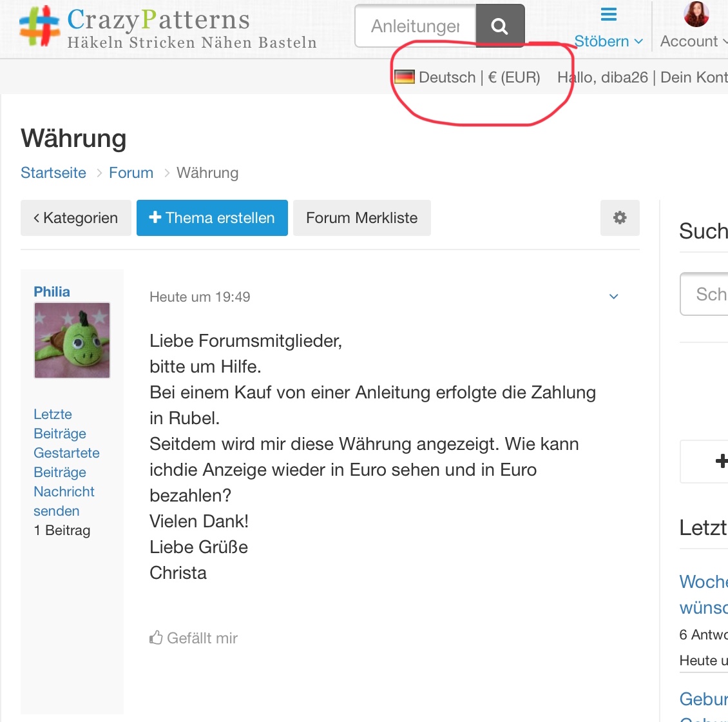Go back to Kategorien
Viewport: 728px width, 722px height.
click(76, 218)
